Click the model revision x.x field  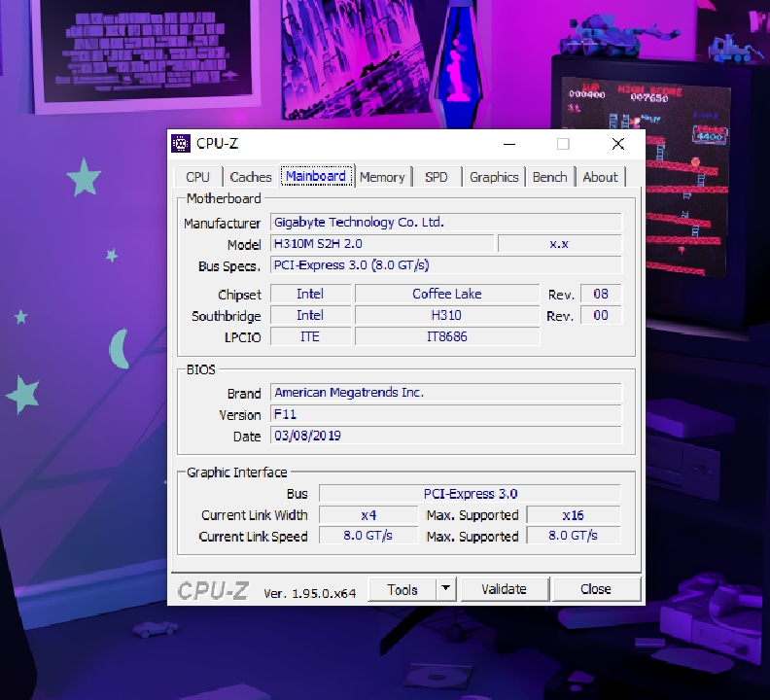[x=560, y=244]
